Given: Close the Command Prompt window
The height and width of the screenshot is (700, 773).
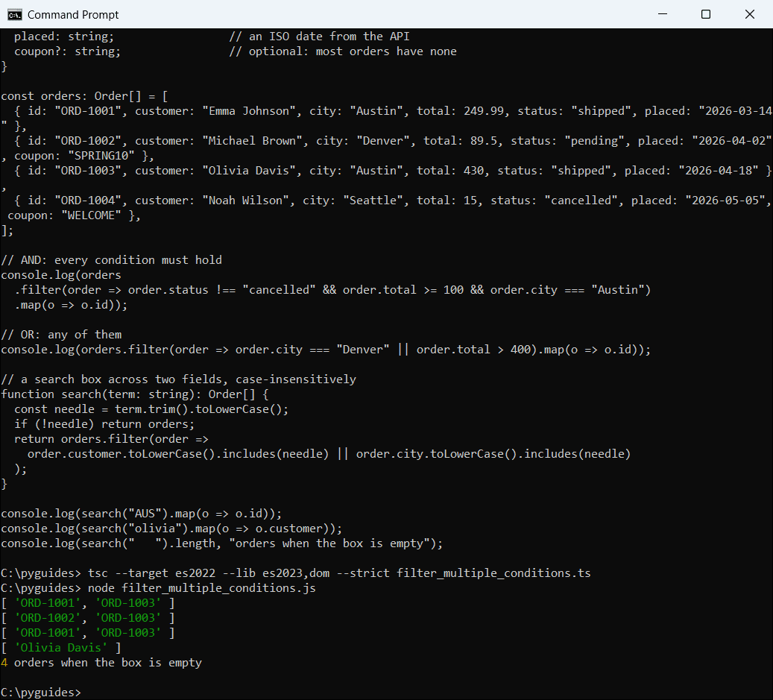Looking at the screenshot, I should (x=750, y=14).
